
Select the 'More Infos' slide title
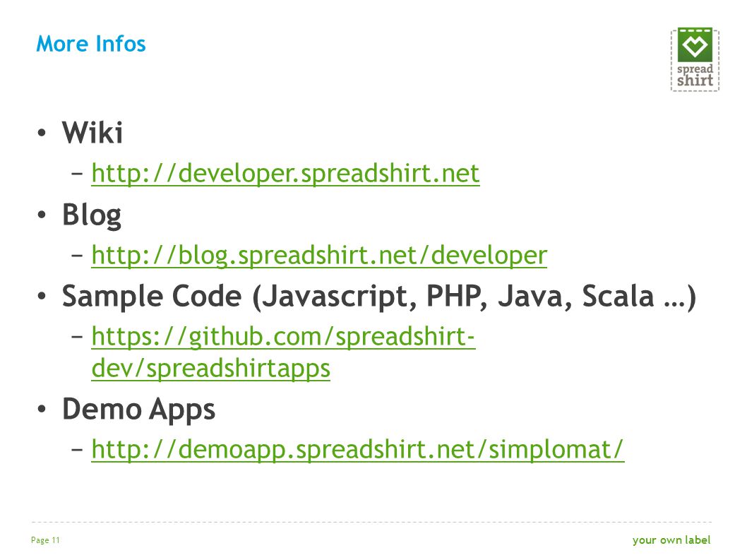click(x=91, y=44)
